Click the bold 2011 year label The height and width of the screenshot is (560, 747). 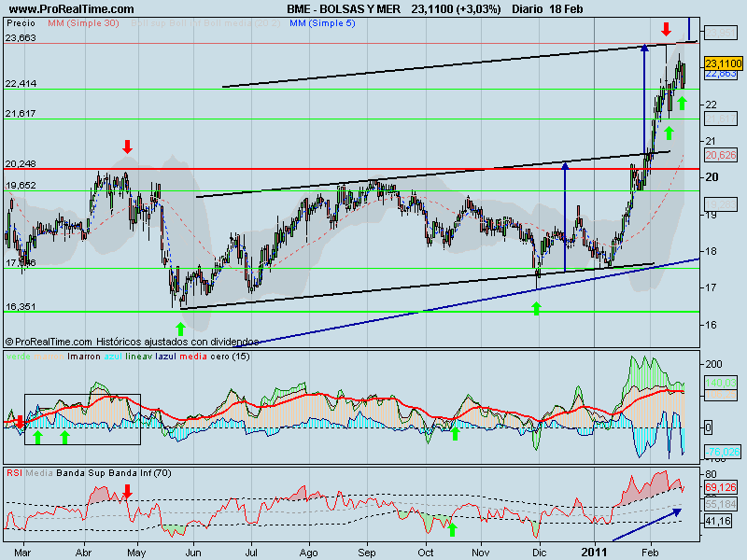coord(594,553)
